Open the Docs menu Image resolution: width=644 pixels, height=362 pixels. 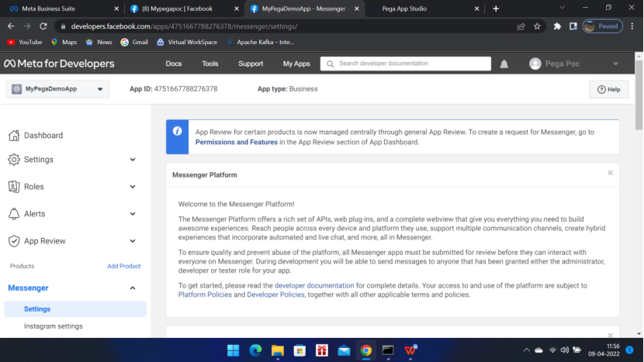(173, 64)
